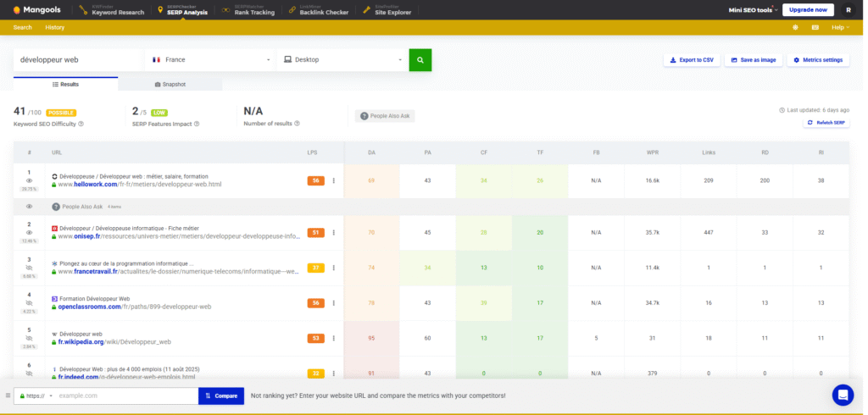The width and height of the screenshot is (868, 415).
Task: Open Metrics settings
Action: 818,60
